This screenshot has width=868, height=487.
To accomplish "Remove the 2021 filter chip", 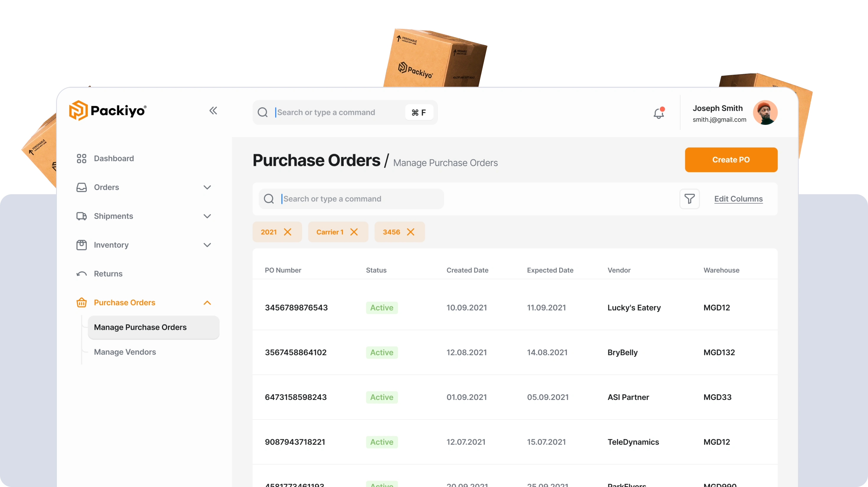I will click(x=288, y=232).
